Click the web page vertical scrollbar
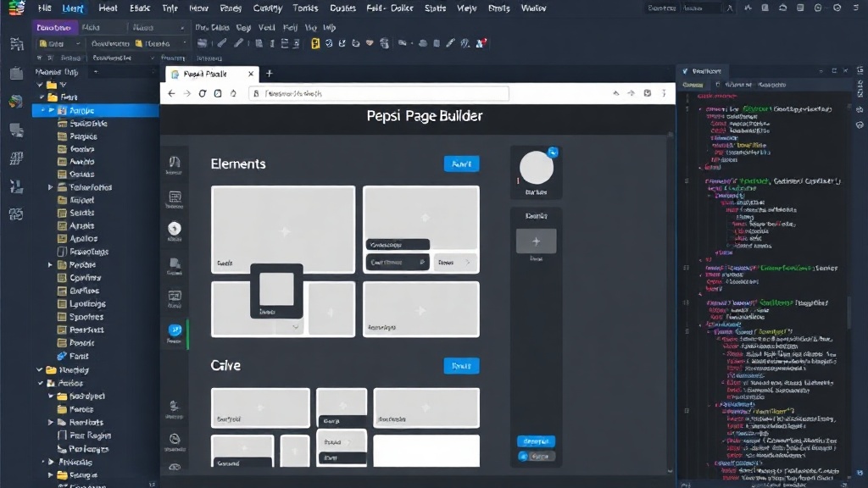Viewport: 868px width, 488px height. pyautogui.click(x=670, y=301)
